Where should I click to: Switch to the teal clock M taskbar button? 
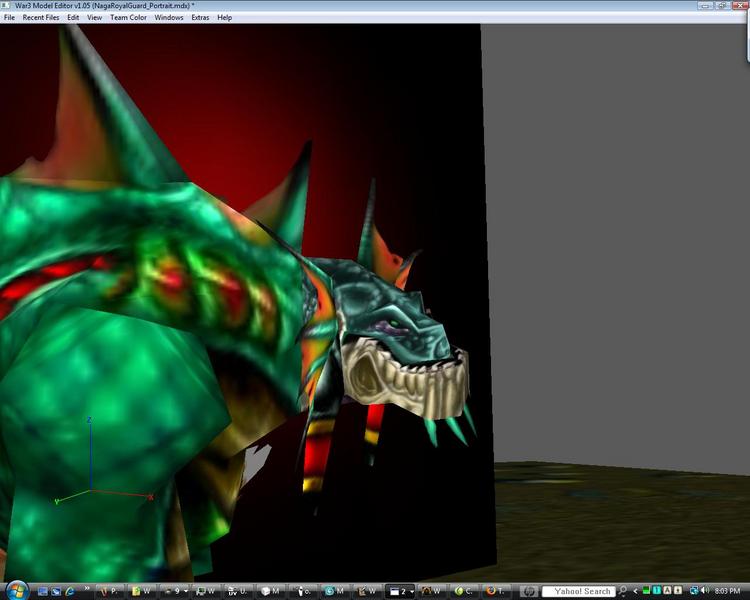(x=335, y=591)
